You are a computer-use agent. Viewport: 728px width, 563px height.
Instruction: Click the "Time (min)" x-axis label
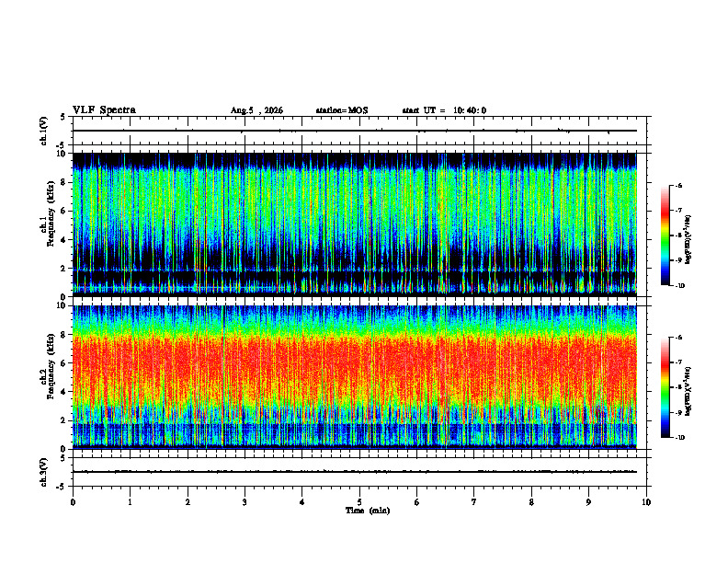click(368, 511)
